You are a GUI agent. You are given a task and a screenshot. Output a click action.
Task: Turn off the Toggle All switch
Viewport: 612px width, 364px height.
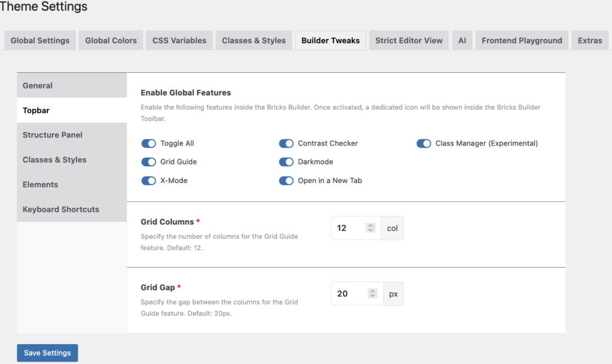coord(148,143)
